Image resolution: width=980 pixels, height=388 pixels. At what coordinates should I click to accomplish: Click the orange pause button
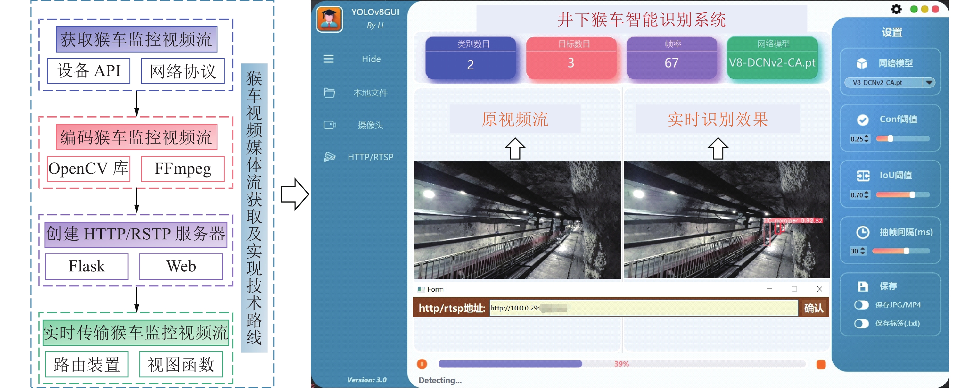tap(422, 364)
